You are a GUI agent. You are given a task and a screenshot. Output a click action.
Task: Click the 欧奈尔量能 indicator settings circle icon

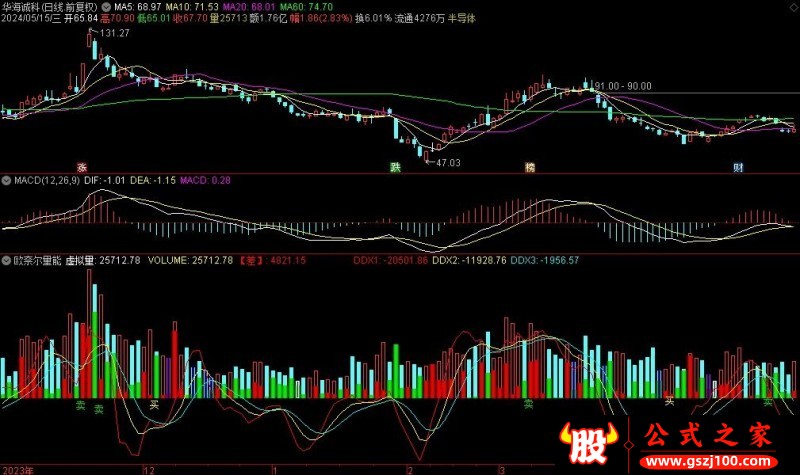(x=6, y=260)
